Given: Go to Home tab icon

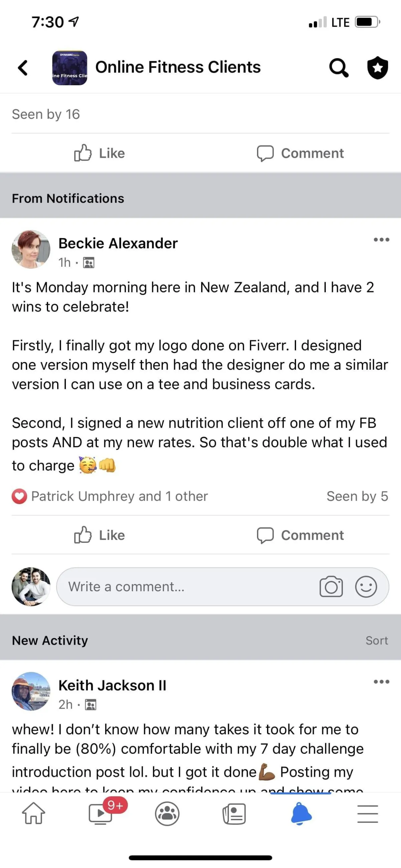Looking at the screenshot, I should (33, 813).
